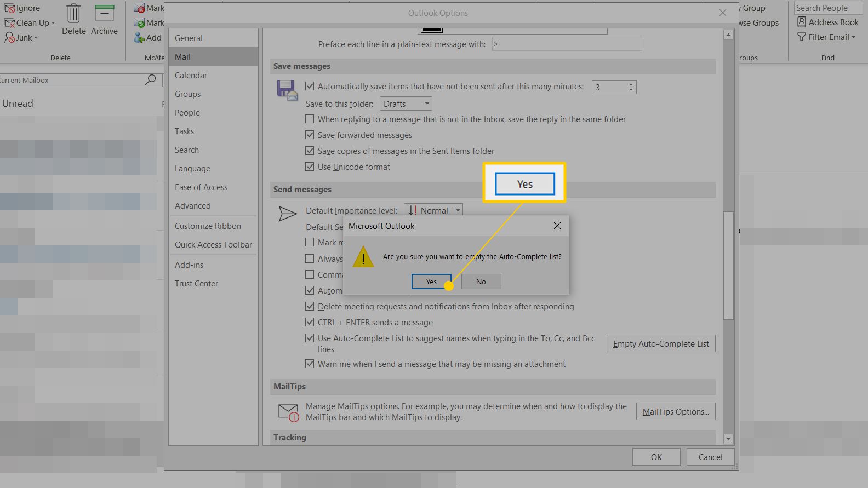Click the options vertical scrollbar thumb

coord(728,265)
